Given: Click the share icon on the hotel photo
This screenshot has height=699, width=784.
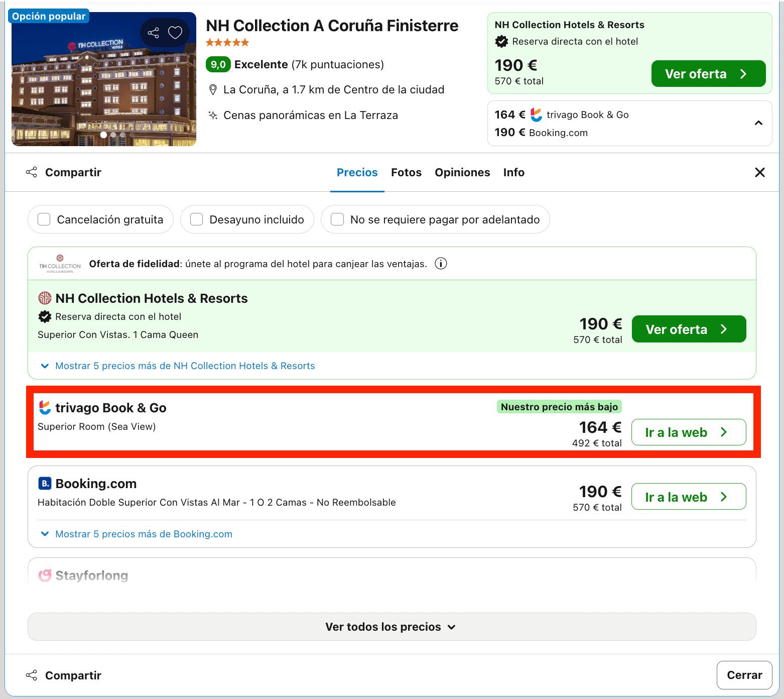Looking at the screenshot, I should (x=154, y=33).
